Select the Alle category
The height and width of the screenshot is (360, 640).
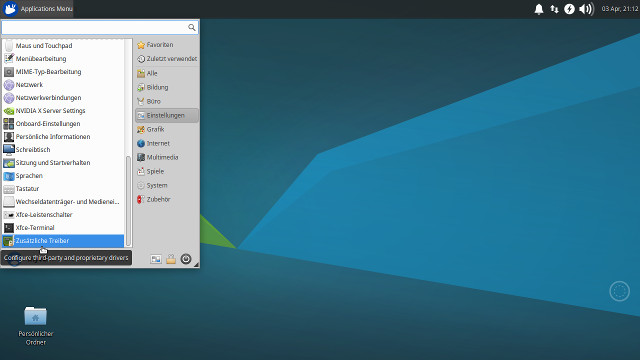tap(167, 73)
